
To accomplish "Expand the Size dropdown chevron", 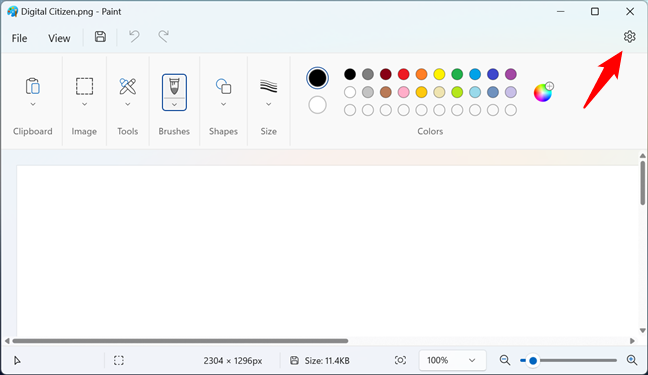I will (x=269, y=104).
